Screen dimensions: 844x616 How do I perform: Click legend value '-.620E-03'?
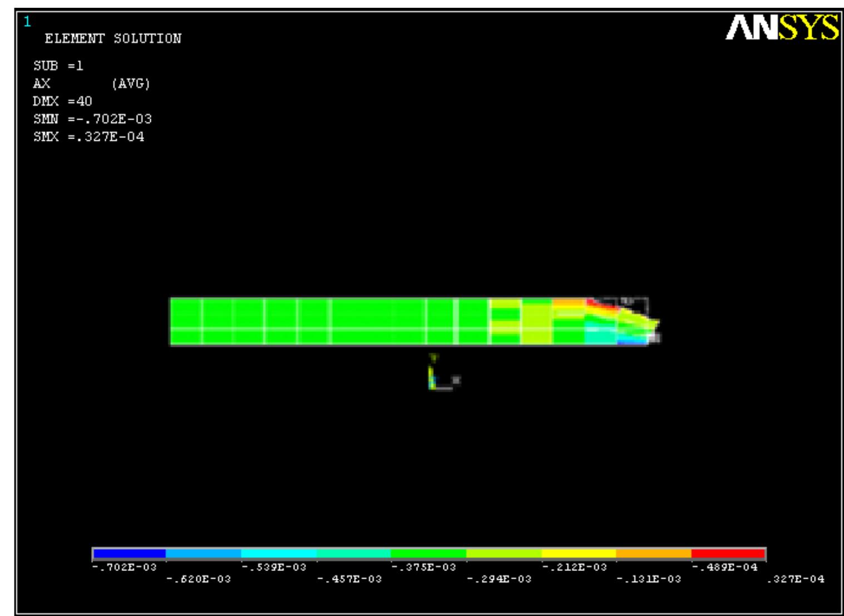[199, 579]
